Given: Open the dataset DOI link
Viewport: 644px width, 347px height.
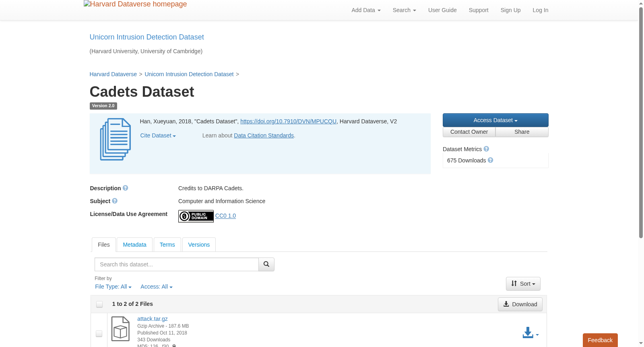Looking at the screenshot, I should click(x=288, y=121).
